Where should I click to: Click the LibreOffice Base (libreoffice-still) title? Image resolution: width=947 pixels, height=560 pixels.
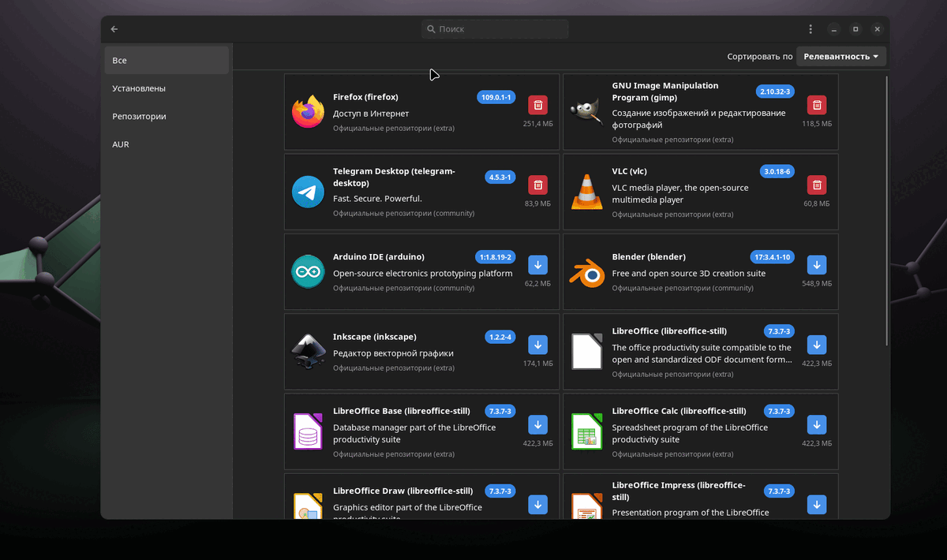point(402,411)
